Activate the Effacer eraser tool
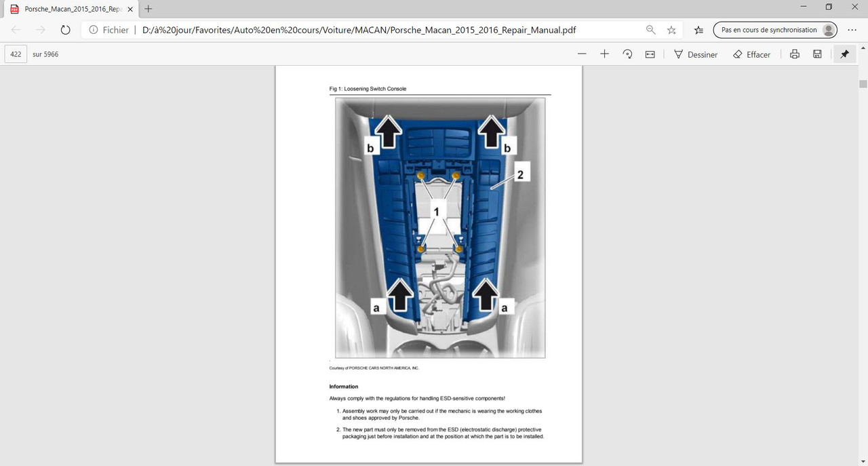Viewport: 868px width, 466px height. 752,54
